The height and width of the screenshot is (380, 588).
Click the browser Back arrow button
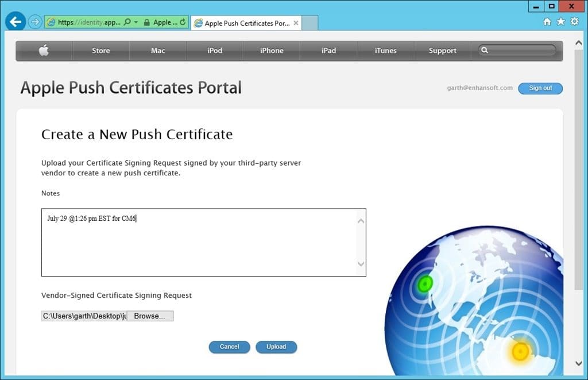[x=16, y=22]
